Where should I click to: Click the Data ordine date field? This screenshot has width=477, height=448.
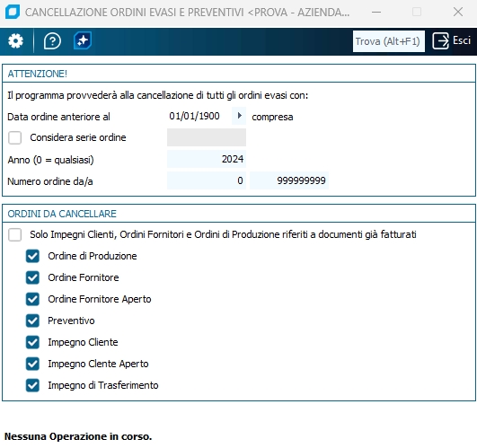[x=199, y=116]
